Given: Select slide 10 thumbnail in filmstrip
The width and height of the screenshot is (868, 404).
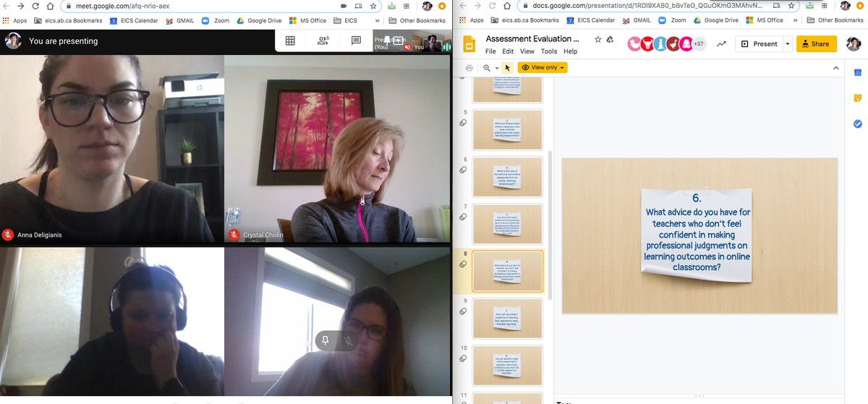Looking at the screenshot, I should 507,365.
